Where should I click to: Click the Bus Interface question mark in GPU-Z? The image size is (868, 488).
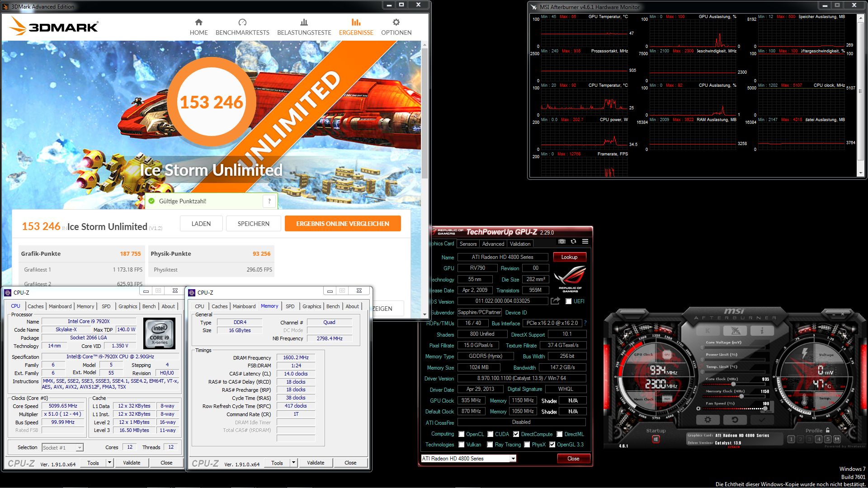coord(585,323)
